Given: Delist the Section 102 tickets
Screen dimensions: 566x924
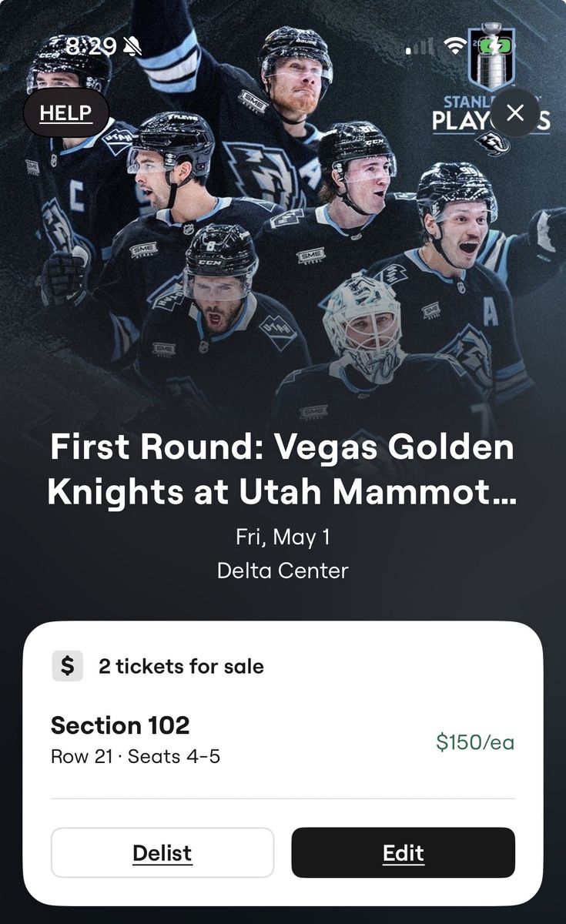Looking at the screenshot, I should [162, 853].
